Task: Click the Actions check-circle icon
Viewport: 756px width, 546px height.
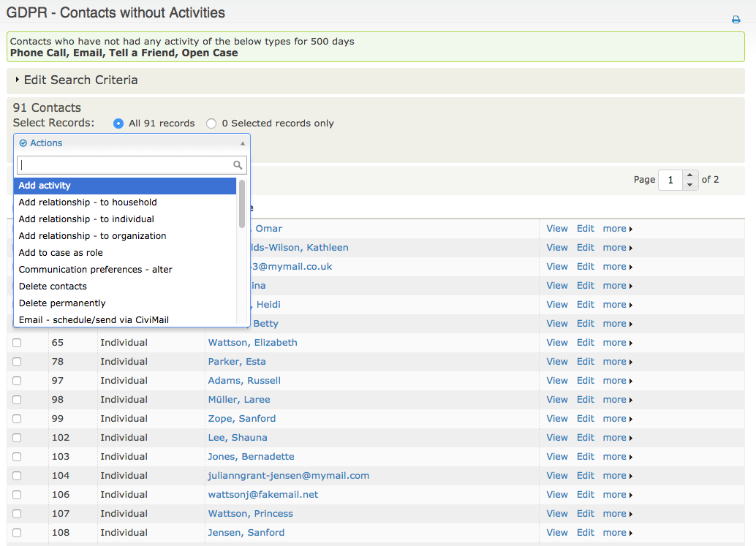Action: click(x=23, y=143)
